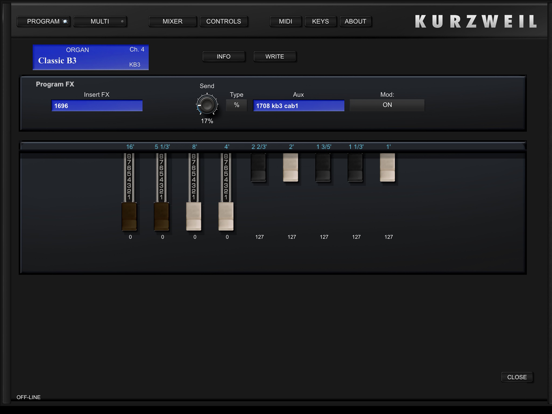Image resolution: width=552 pixels, height=414 pixels.
Task: Click the CLOSE button
Action: (517, 377)
